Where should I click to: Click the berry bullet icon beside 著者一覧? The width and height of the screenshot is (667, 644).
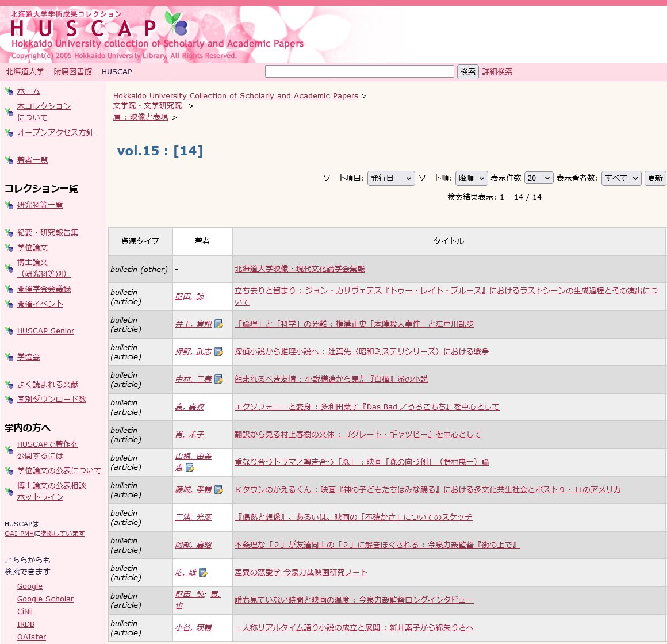pos(9,160)
